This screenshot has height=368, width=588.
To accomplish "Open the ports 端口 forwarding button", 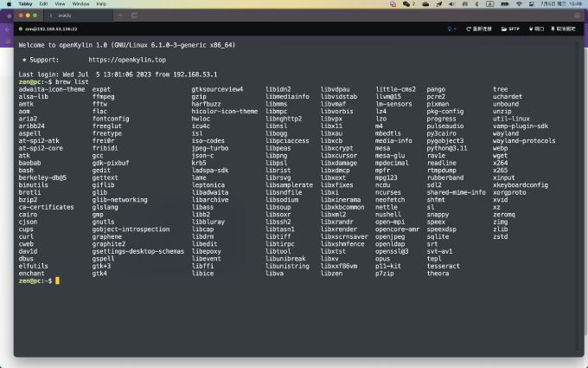I will pos(536,29).
